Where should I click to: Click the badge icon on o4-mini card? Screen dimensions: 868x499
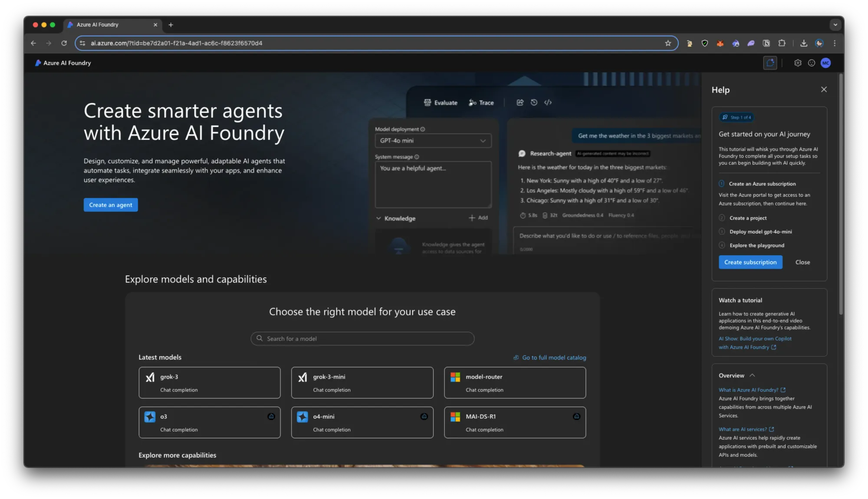click(x=424, y=416)
